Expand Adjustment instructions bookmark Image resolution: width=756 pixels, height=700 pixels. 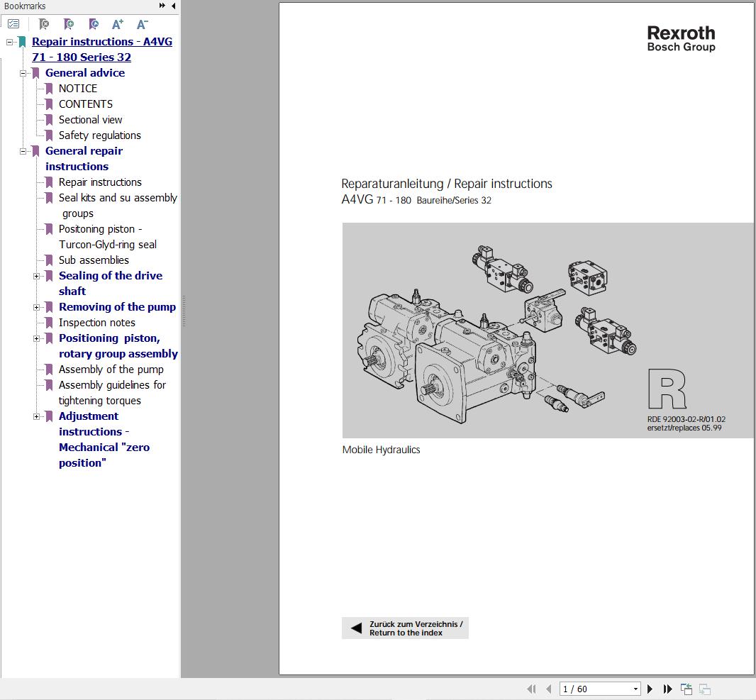pos(36,417)
